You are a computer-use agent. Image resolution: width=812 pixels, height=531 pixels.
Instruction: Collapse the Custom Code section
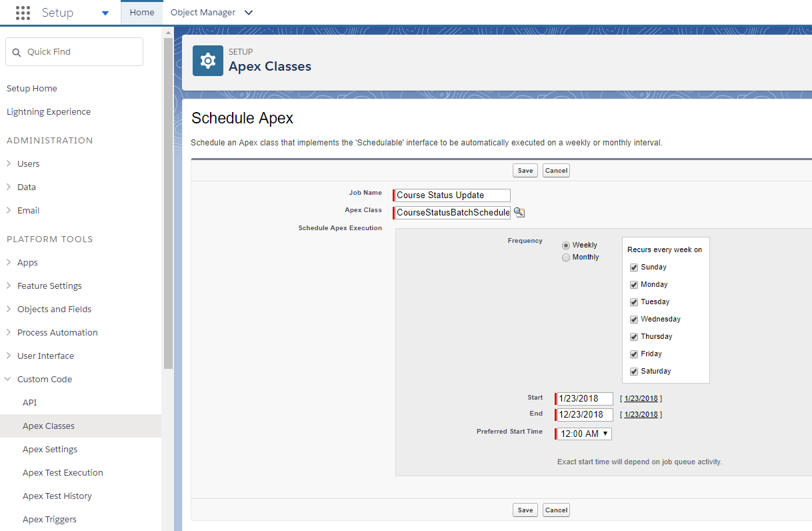pos(8,379)
